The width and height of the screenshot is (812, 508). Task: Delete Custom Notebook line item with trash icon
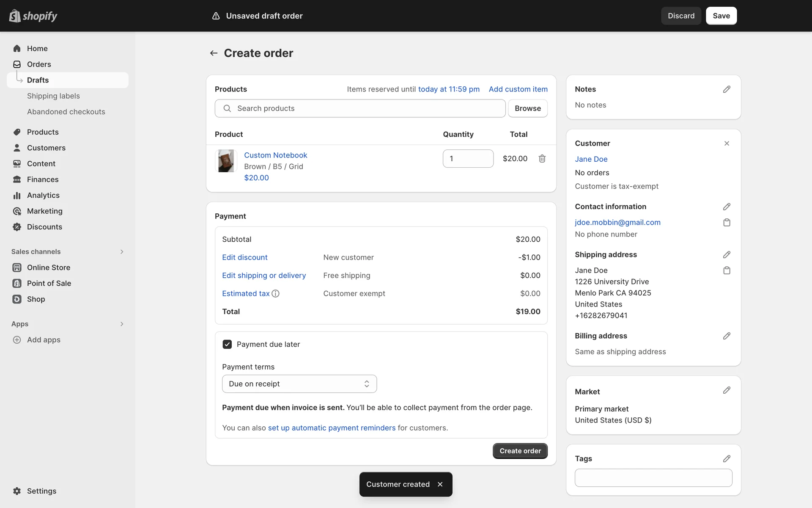(x=542, y=158)
